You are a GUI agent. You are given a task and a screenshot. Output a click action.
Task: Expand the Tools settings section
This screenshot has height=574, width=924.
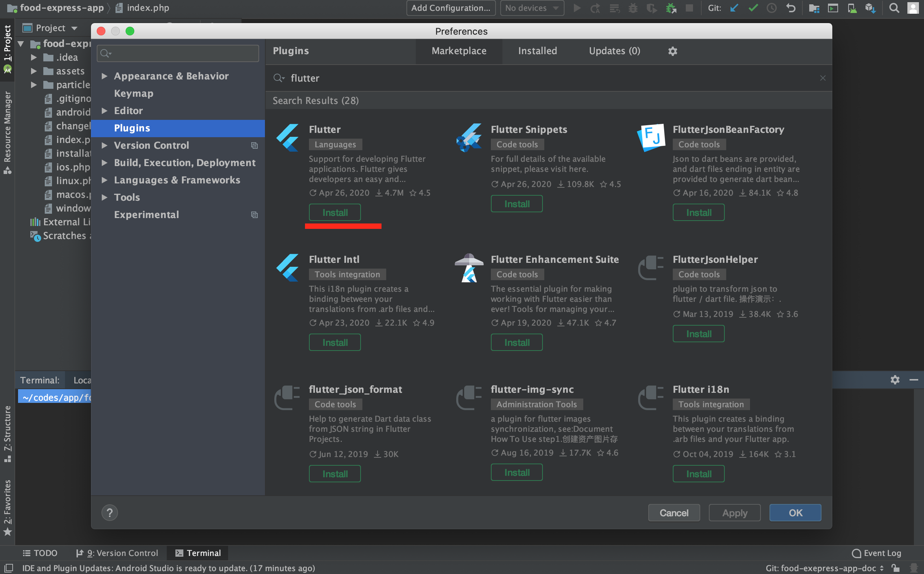[x=104, y=197]
